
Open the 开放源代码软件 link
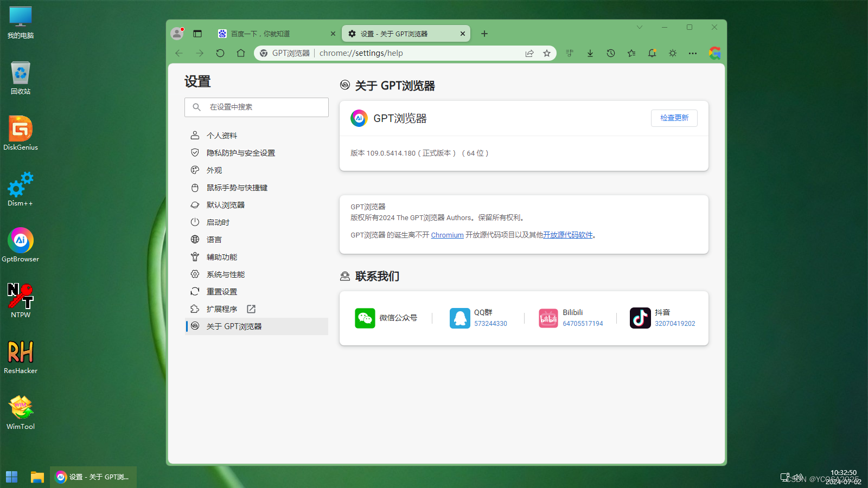point(568,235)
